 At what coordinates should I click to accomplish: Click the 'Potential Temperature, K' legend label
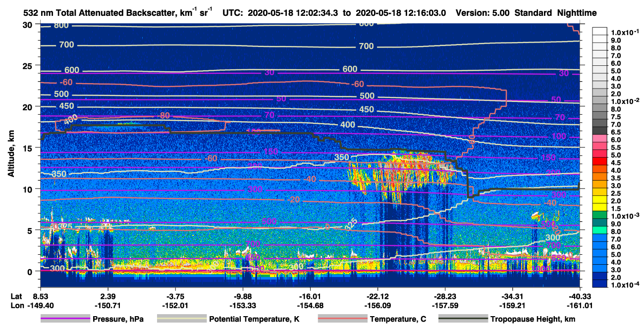tap(254, 319)
